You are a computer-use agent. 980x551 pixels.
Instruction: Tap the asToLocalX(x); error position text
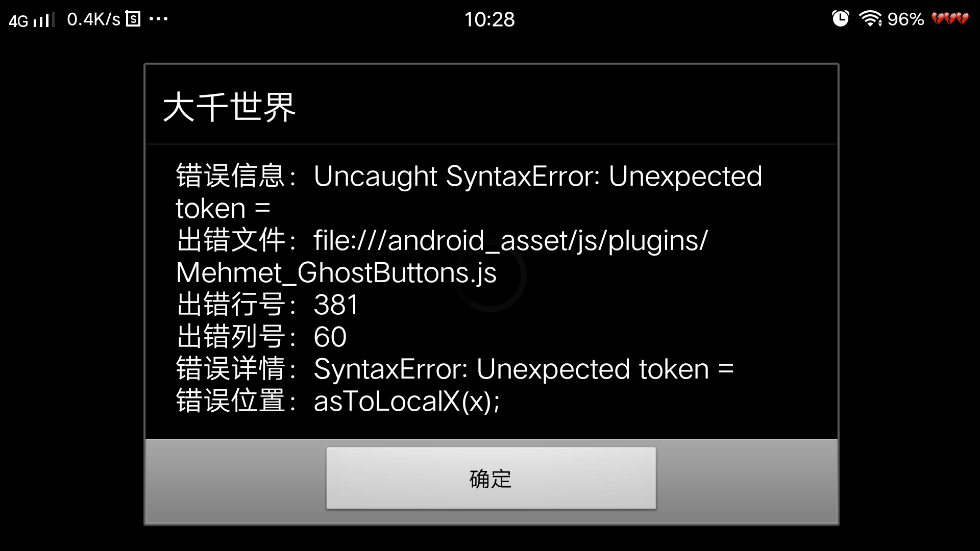pos(407,402)
